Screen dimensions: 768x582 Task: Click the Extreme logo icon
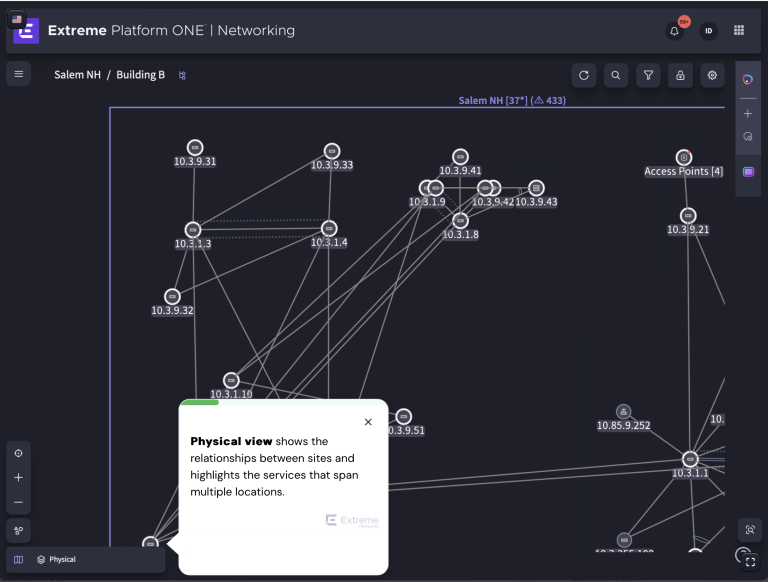pyautogui.click(x=26, y=32)
